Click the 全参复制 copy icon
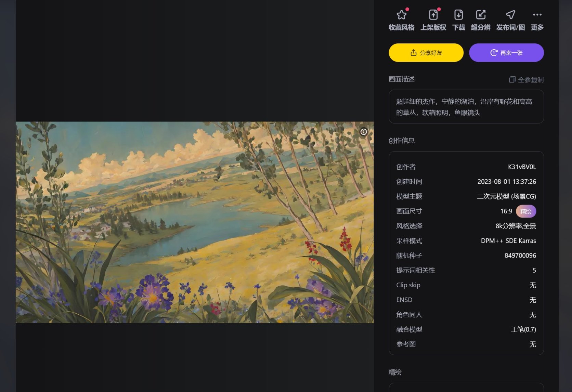Viewport: 572px width, 392px height. [512, 80]
